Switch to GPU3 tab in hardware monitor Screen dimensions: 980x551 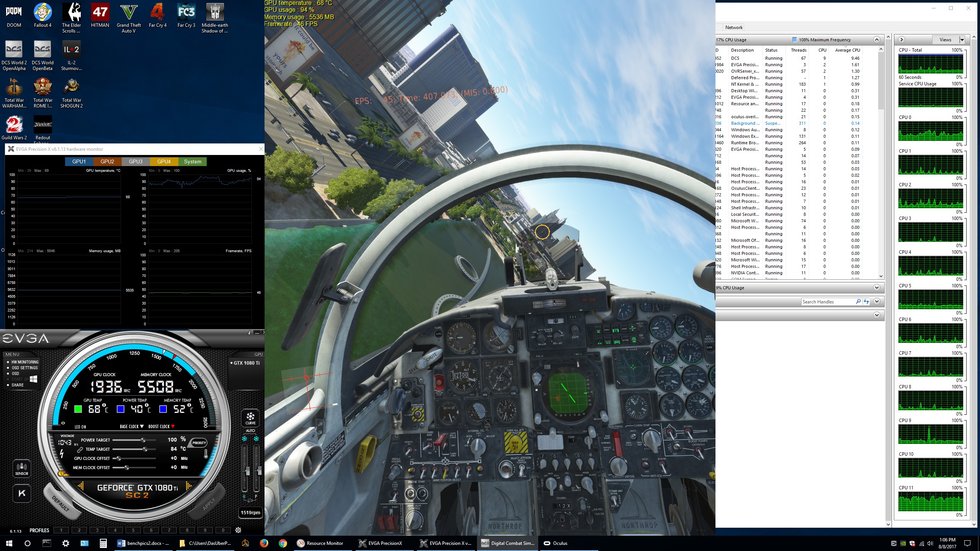(x=136, y=161)
